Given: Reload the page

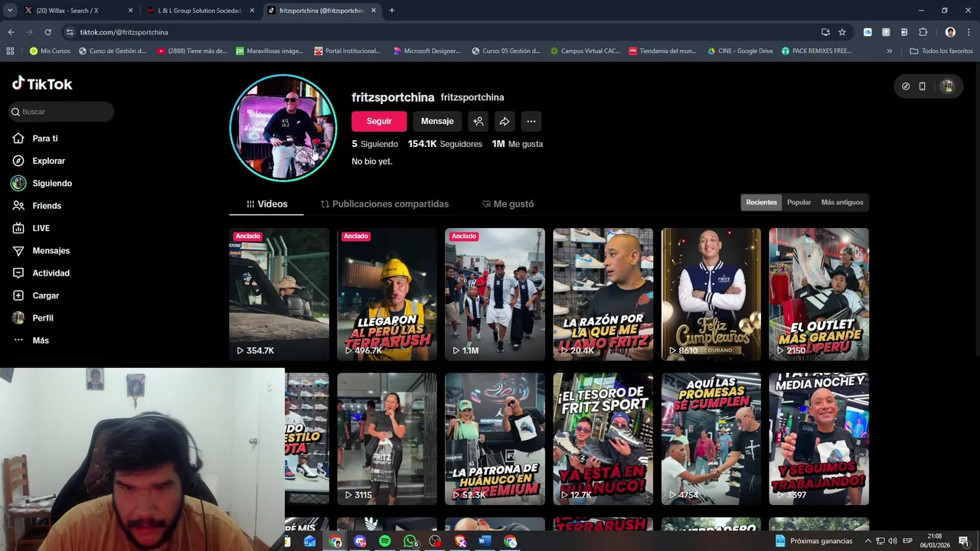Looking at the screenshot, I should point(47,32).
